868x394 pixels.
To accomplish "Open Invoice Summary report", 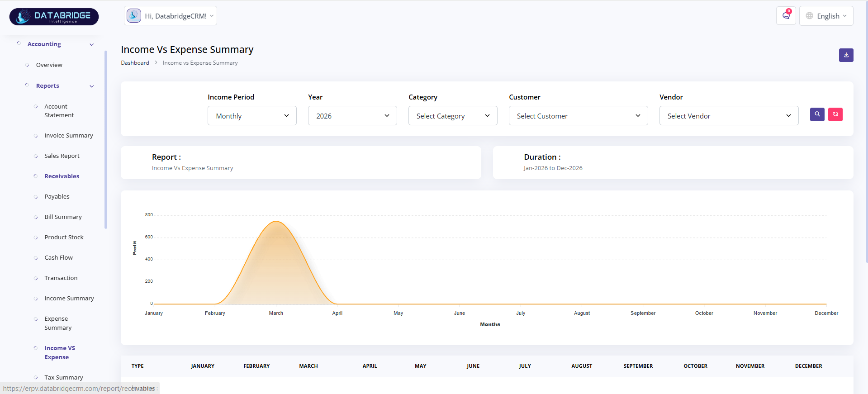I will coord(69,136).
